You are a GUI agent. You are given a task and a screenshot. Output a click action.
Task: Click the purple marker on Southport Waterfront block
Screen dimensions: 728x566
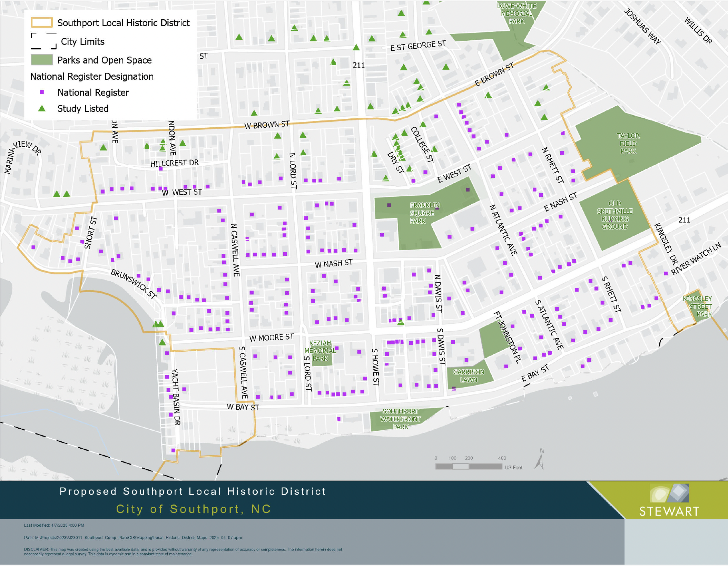click(x=339, y=419)
